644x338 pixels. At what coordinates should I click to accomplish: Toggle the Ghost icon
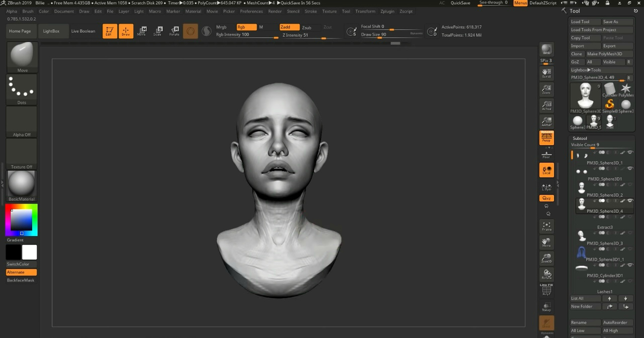[x=546, y=323]
